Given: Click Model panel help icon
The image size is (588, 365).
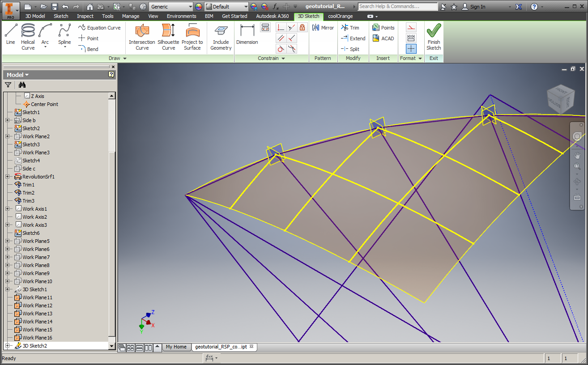Looking at the screenshot, I should [111, 75].
